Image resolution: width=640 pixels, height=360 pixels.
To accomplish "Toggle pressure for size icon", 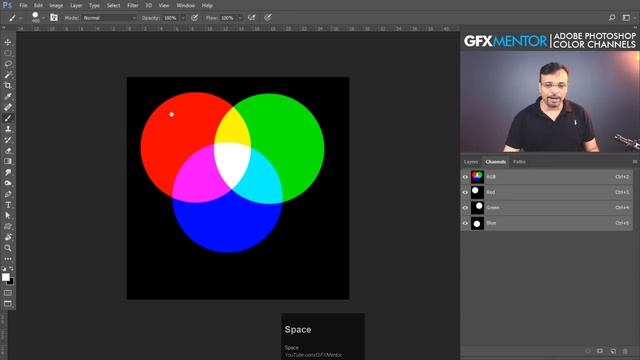I will tap(268, 18).
